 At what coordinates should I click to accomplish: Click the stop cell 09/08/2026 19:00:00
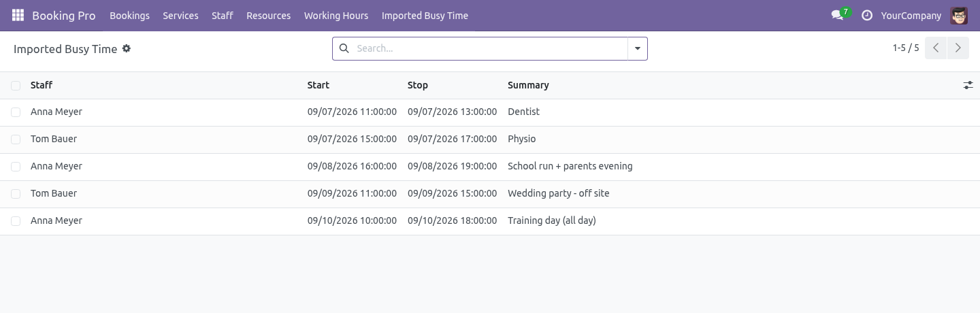pos(452,166)
